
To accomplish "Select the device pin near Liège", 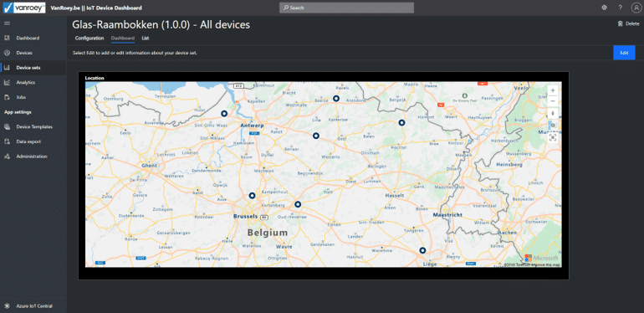I will pyautogui.click(x=422, y=250).
